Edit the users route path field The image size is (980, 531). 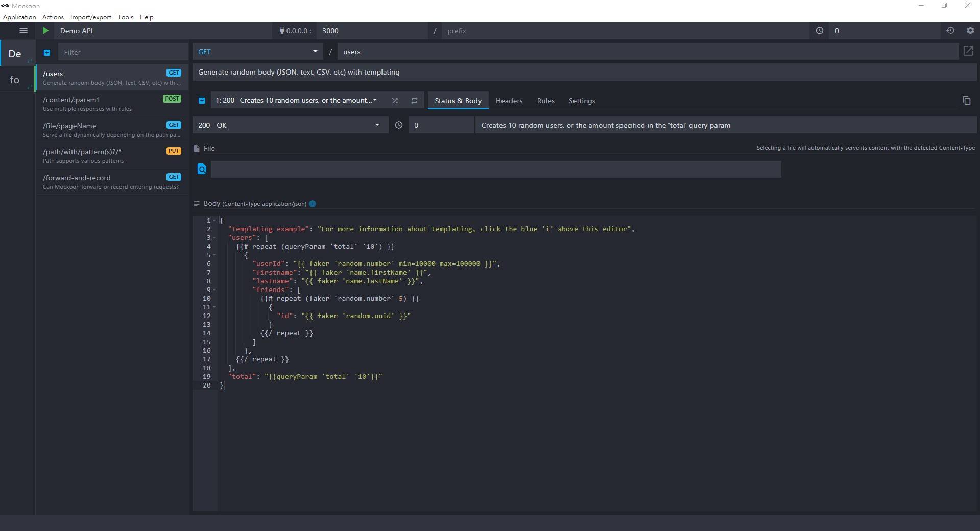[x=648, y=52]
